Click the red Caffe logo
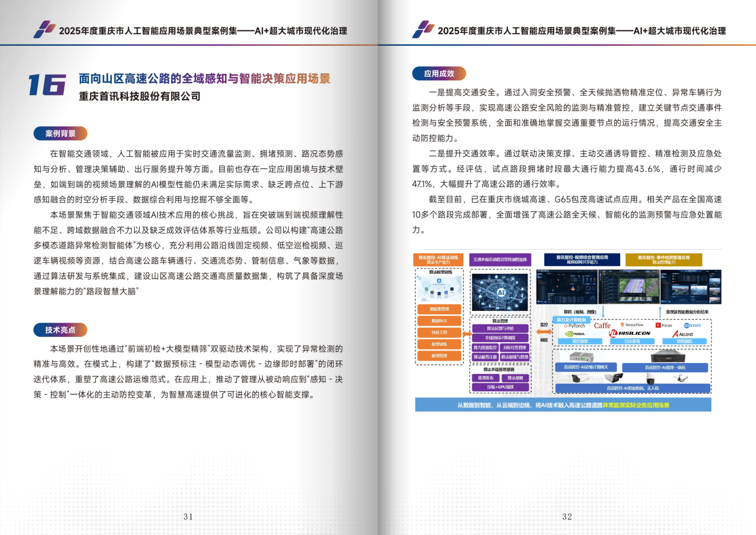 point(602,326)
